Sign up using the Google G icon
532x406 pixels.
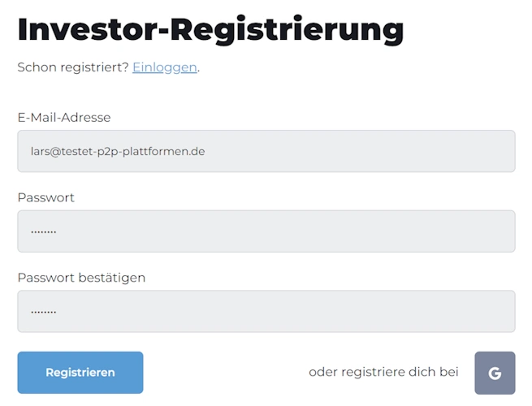click(x=495, y=373)
